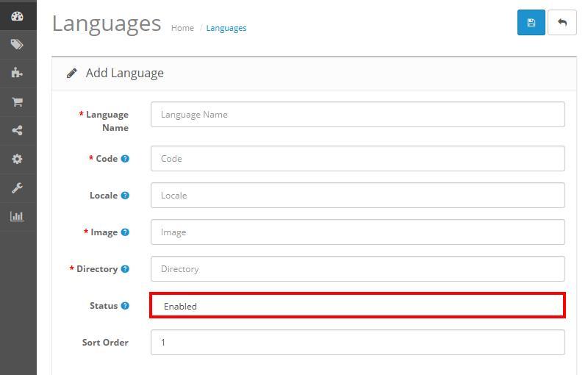588x375 pixels.
Task: Focus the Language Name input field
Action: pos(357,115)
